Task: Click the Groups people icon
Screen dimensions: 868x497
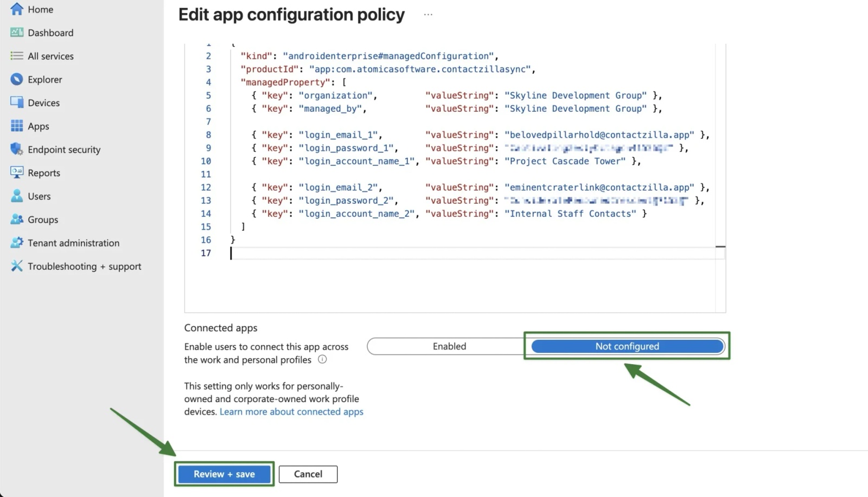Action: (x=17, y=219)
